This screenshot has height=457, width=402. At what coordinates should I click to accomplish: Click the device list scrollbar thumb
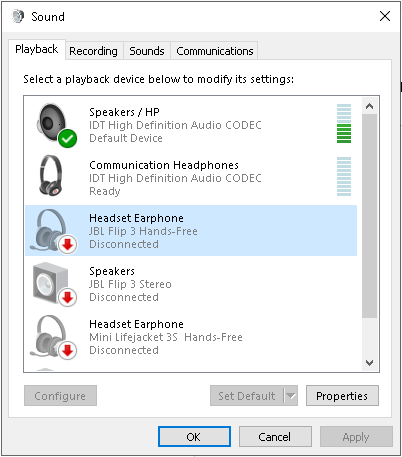click(x=369, y=216)
